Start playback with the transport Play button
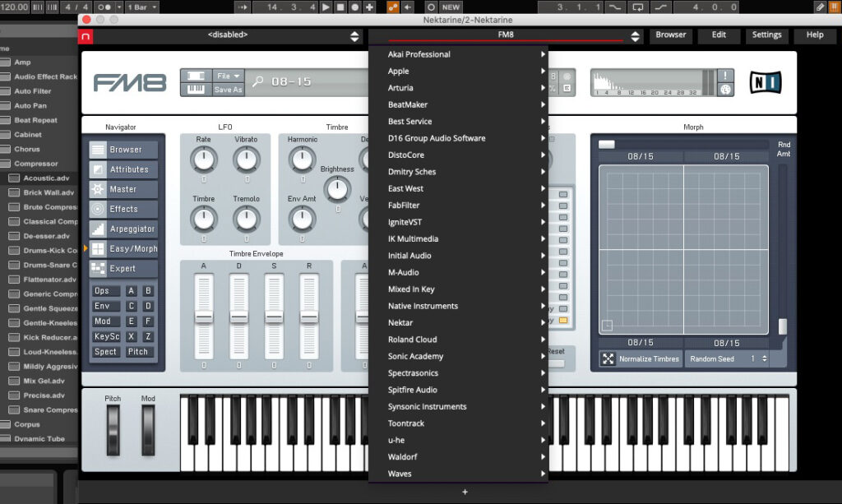 326,7
